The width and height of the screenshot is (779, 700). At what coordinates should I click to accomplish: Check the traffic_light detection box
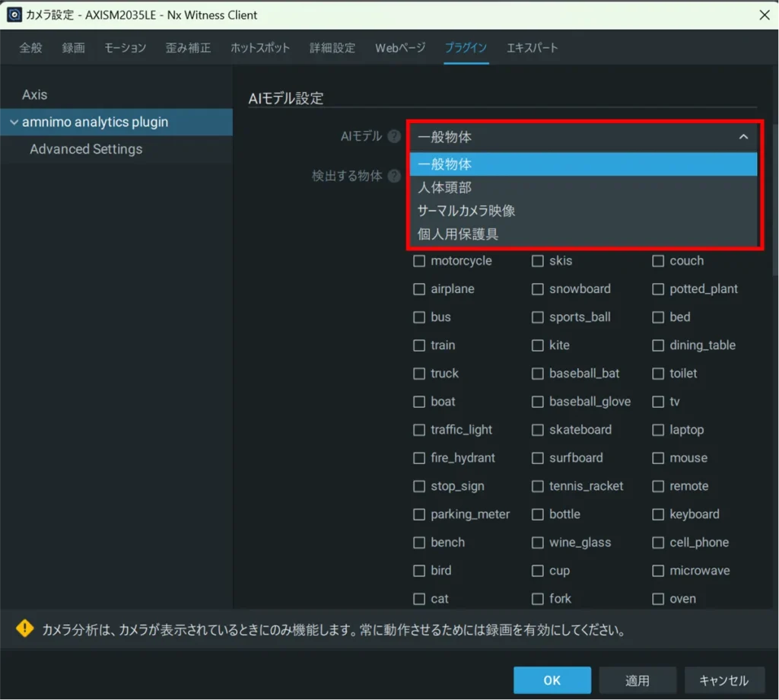(419, 430)
